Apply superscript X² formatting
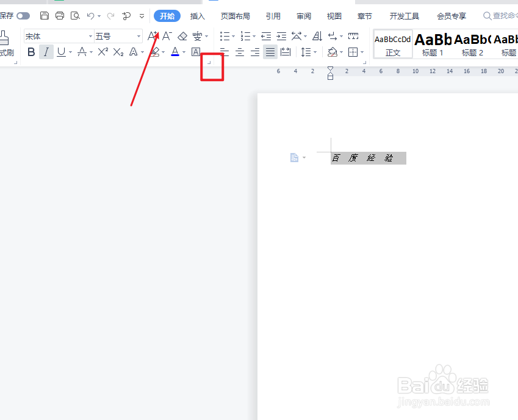This screenshot has height=420, width=518. [x=103, y=52]
